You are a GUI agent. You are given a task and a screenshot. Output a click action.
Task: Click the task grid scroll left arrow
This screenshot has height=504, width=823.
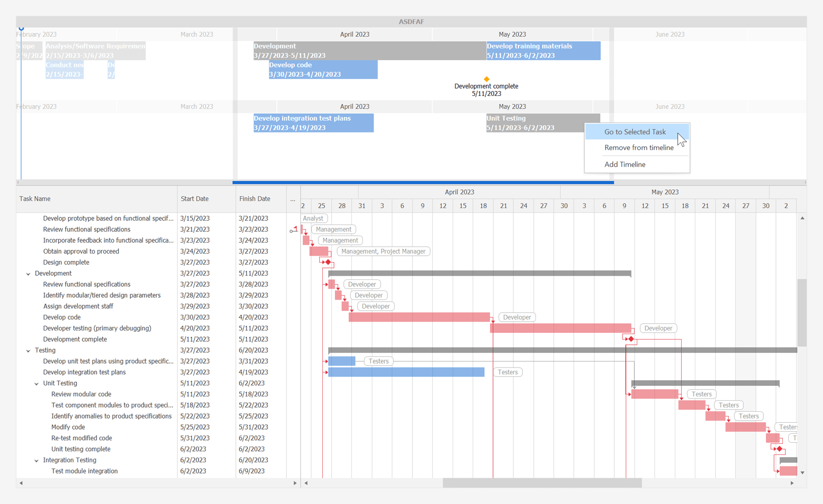click(x=21, y=483)
